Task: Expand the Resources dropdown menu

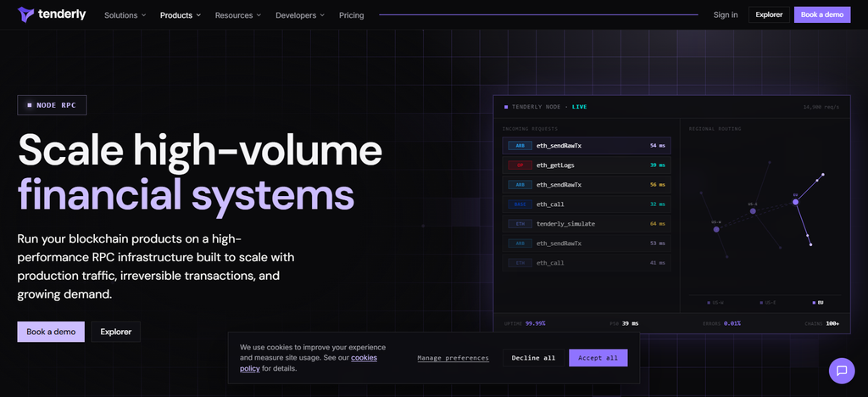Action: tap(238, 15)
